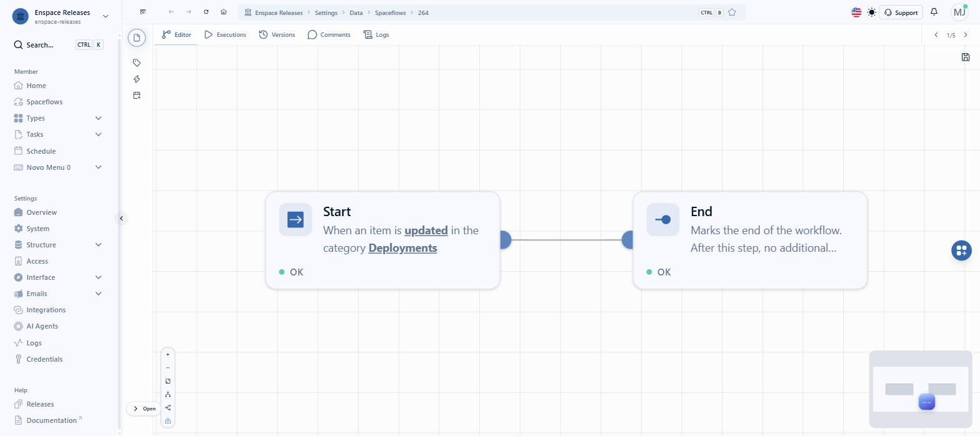Switch to the Editor tab
Image resolution: width=980 pixels, height=436 pixels.
point(176,35)
